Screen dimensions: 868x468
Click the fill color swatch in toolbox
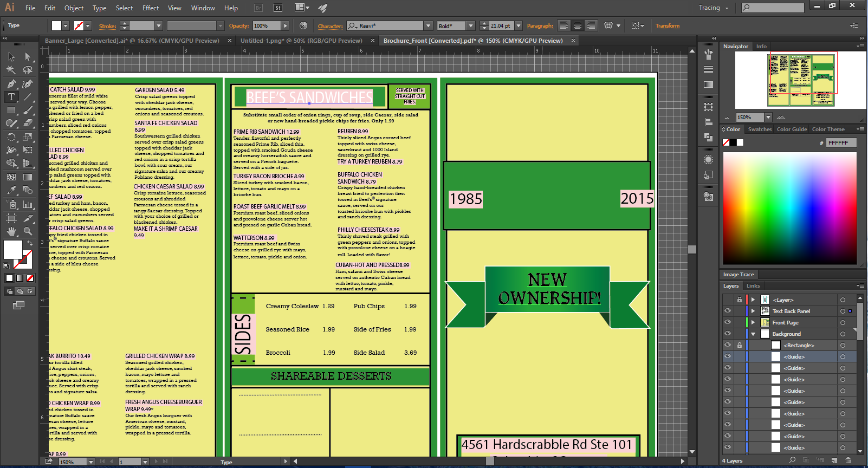click(13, 250)
